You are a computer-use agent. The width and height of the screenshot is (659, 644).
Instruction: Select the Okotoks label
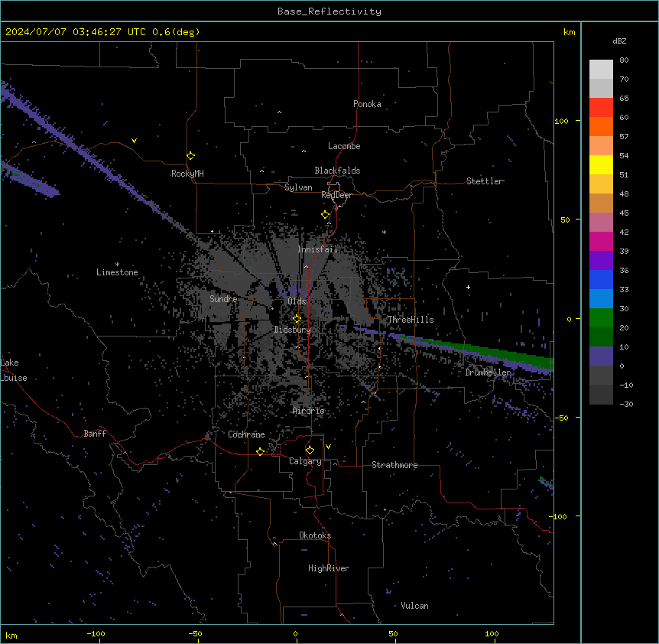pos(315,535)
